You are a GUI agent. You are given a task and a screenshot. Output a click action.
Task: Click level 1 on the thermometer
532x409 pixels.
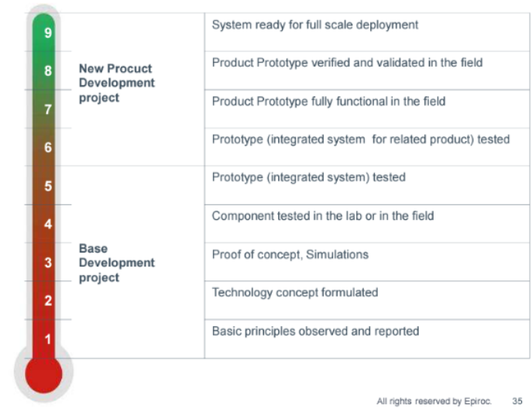(x=48, y=339)
